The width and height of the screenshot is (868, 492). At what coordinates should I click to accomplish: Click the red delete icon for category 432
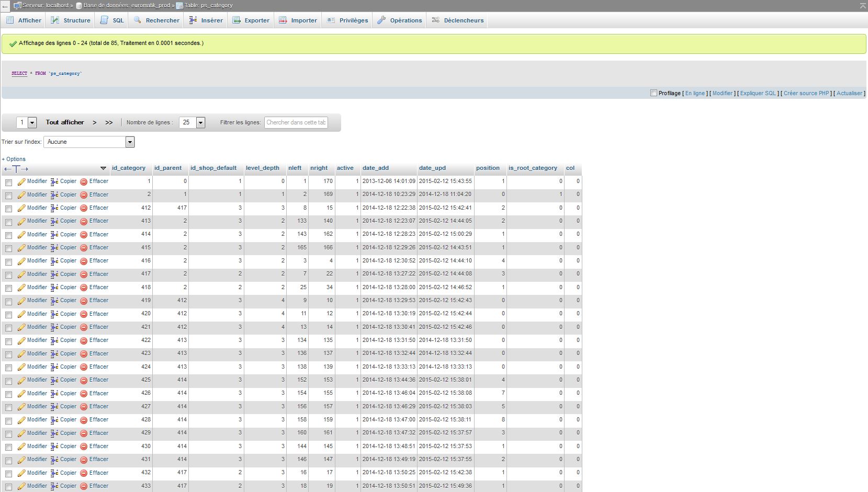[x=84, y=473]
